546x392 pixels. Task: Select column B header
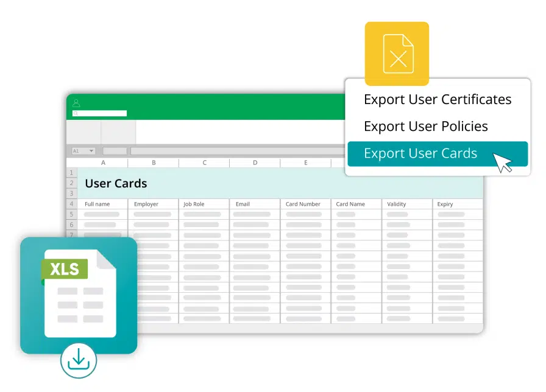pos(154,163)
